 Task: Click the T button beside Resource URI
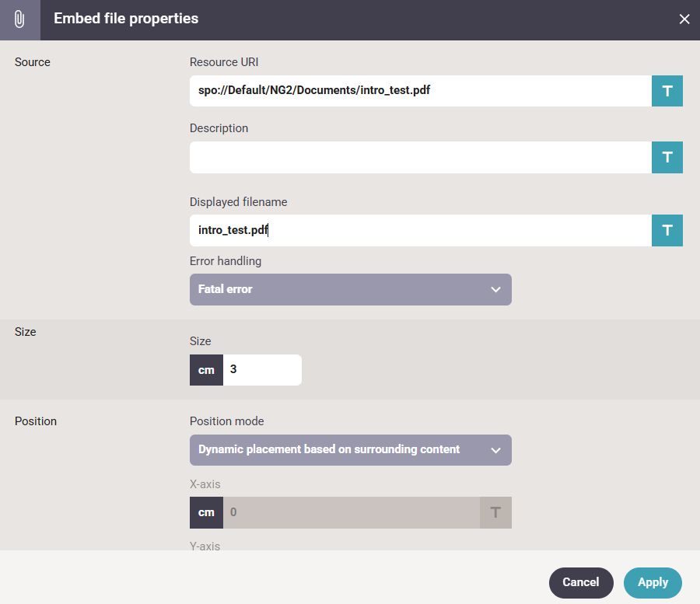pos(667,91)
